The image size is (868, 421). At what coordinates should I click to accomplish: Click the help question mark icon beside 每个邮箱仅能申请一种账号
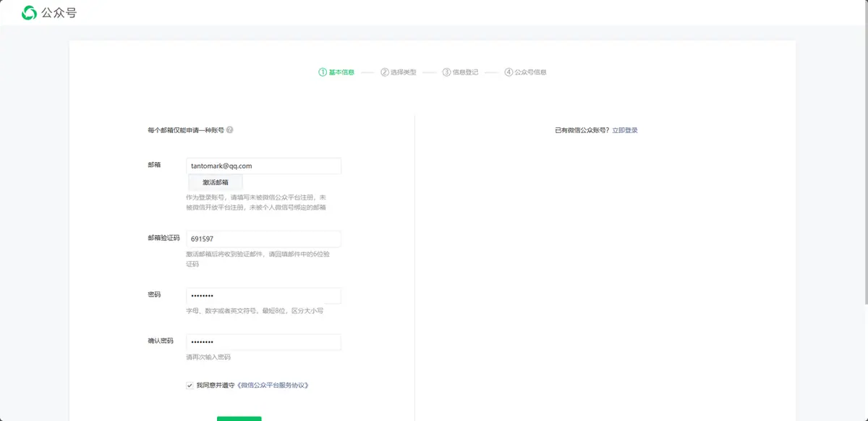[229, 130]
